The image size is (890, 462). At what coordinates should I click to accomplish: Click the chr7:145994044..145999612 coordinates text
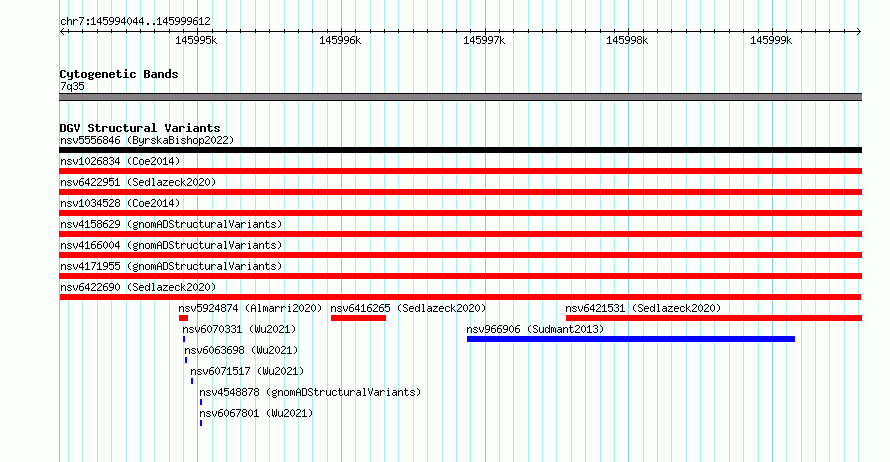click(x=135, y=21)
